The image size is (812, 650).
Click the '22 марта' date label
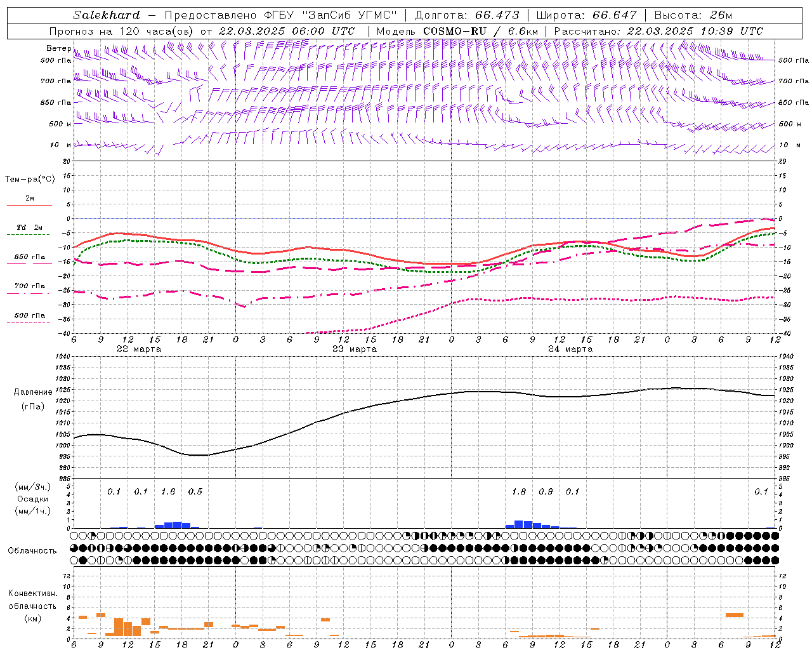click(x=139, y=349)
